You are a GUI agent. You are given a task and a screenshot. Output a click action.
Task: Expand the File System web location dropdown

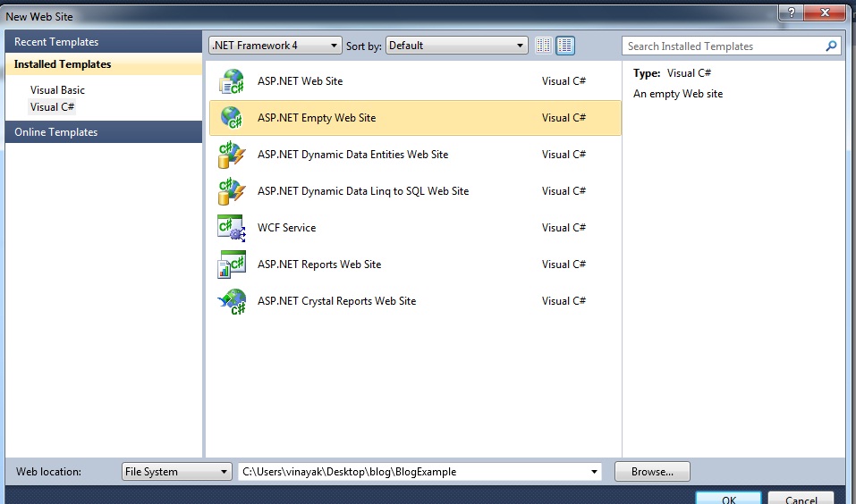[x=176, y=472]
